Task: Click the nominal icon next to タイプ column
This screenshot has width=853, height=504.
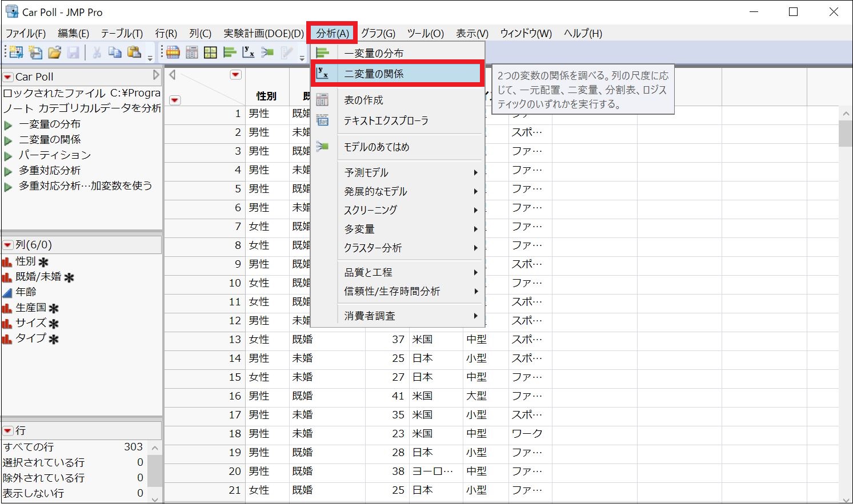Action: 7,338
